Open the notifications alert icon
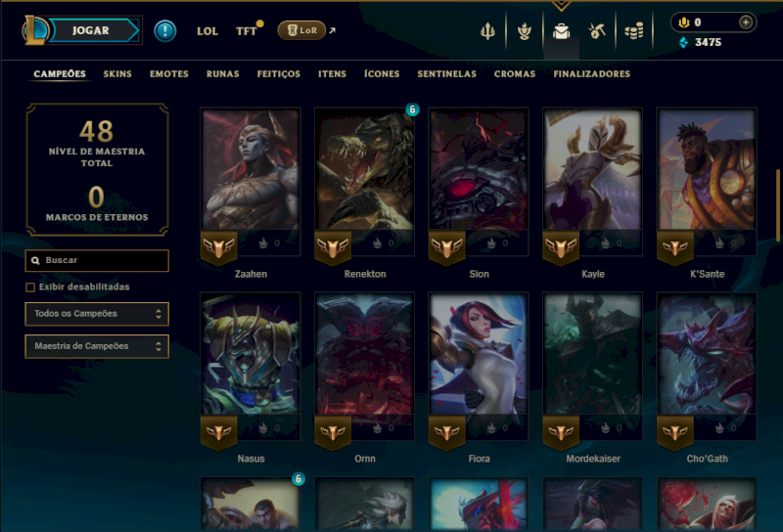 pos(164,31)
